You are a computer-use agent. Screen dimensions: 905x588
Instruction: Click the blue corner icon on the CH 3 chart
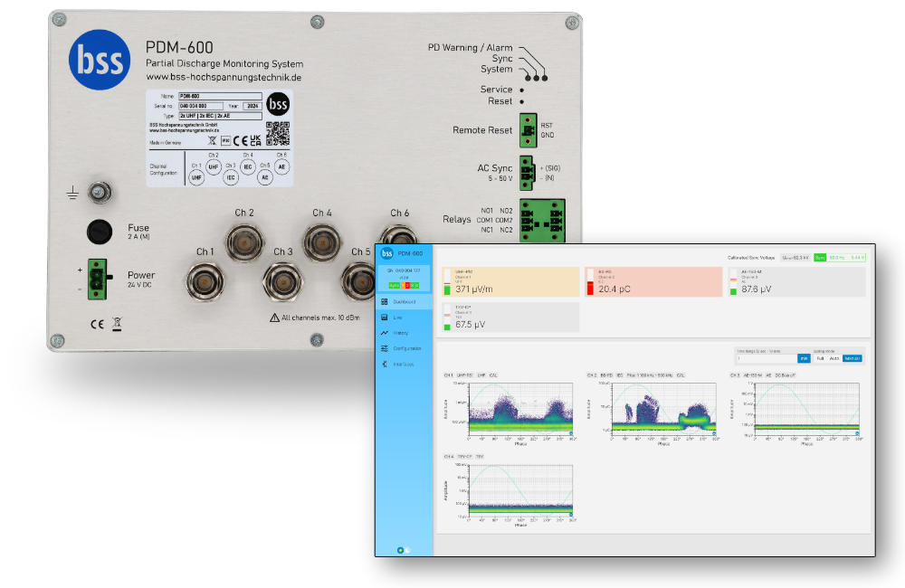pos(857,433)
